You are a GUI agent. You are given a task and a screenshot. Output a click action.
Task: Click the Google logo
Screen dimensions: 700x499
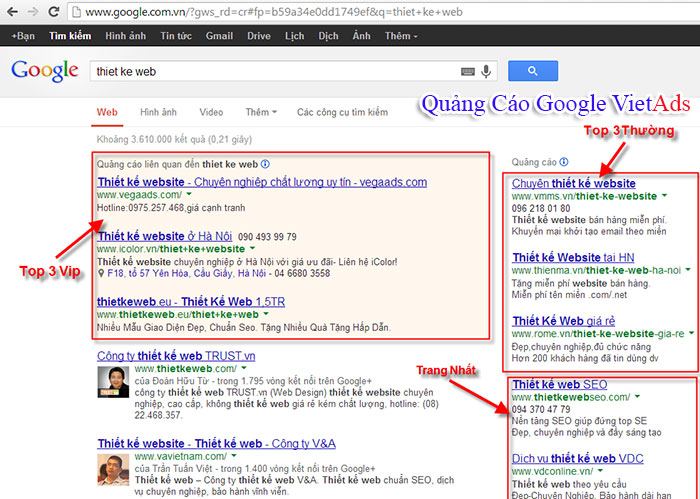[45, 71]
